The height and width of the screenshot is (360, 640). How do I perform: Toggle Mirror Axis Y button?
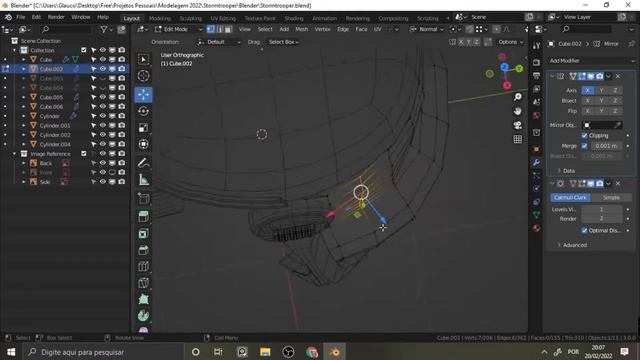click(601, 90)
